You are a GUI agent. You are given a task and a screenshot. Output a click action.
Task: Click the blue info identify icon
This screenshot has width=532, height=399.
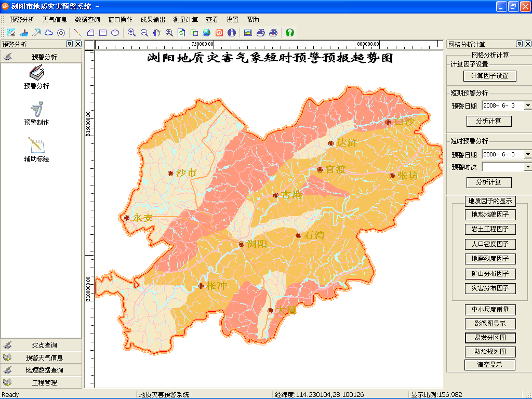(232, 33)
